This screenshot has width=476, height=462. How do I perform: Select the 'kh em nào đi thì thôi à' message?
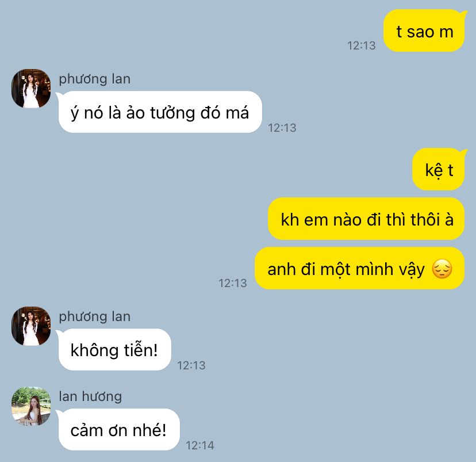tap(366, 219)
